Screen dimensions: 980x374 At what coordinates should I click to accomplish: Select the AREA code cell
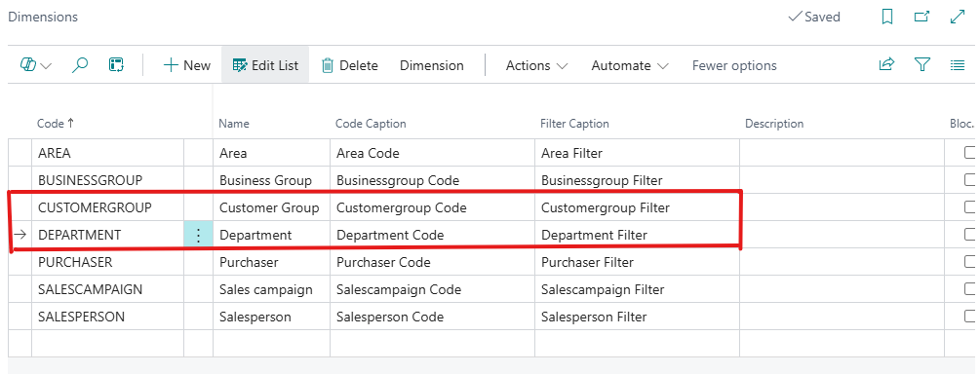(107, 153)
